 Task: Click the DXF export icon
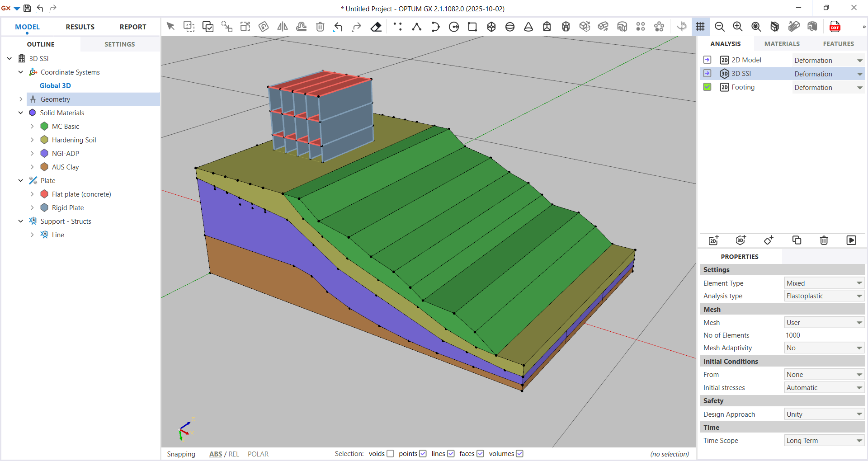click(835, 27)
